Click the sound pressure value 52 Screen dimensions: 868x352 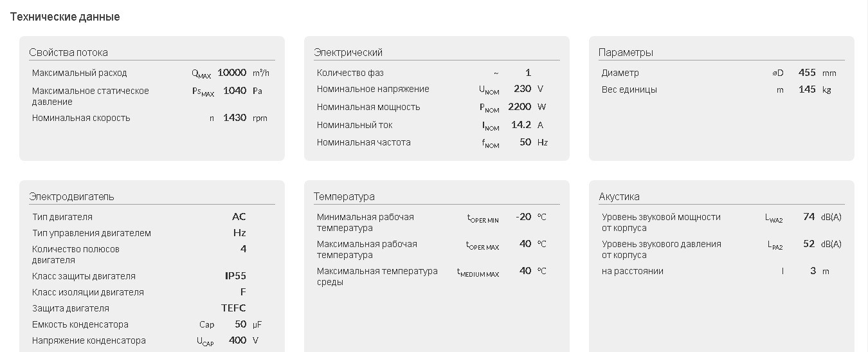(x=809, y=244)
